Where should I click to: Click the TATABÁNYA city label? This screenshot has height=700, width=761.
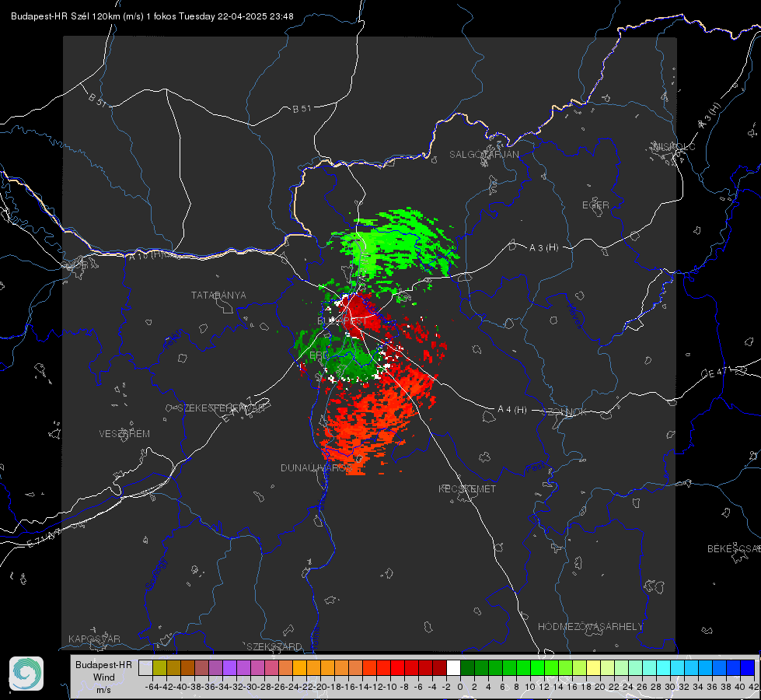point(218,295)
